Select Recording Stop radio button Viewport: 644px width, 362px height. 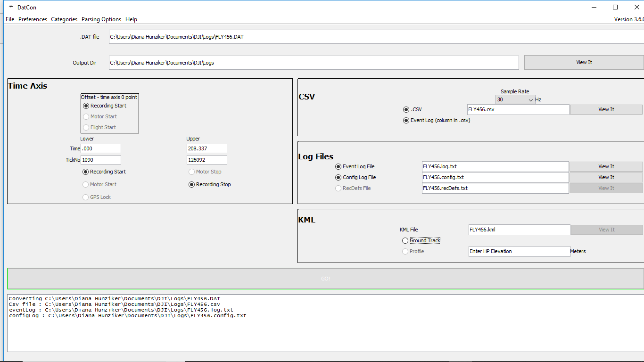click(192, 184)
